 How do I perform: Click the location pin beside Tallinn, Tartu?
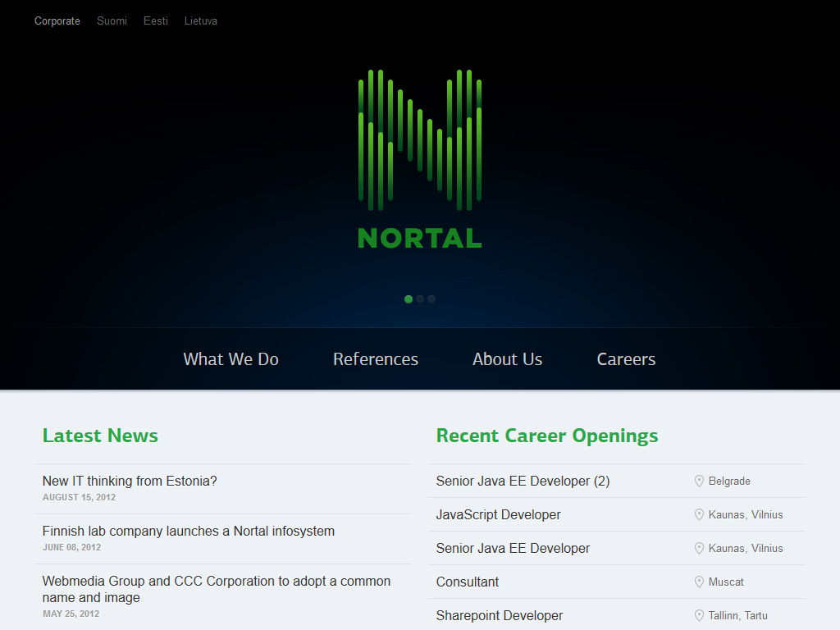click(699, 616)
